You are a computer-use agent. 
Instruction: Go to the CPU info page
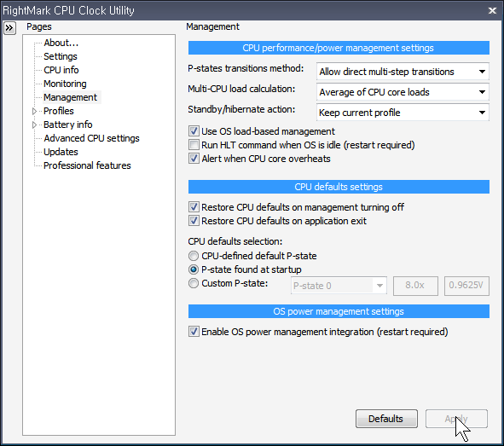coord(61,70)
